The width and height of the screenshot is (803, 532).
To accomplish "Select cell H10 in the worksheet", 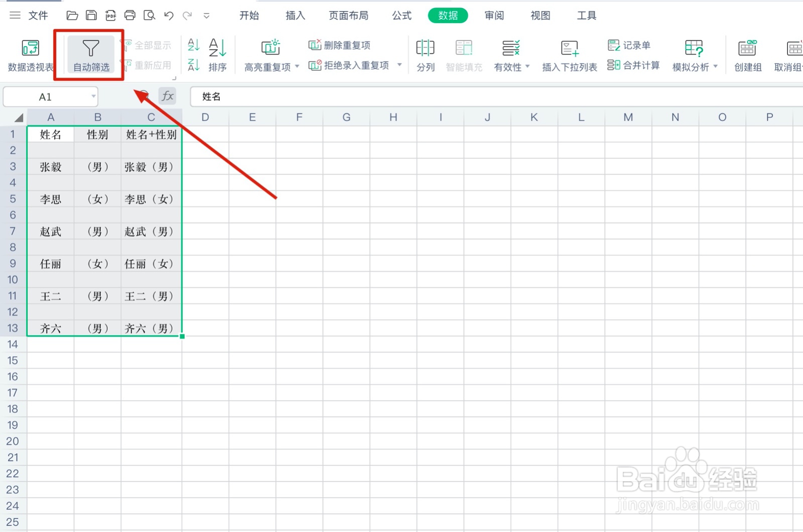I will pyautogui.click(x=393, y=279).
